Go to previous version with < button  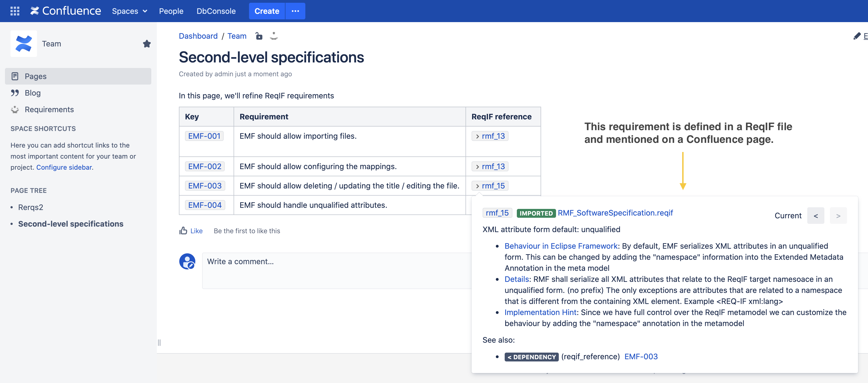pyautogui.click(x=816, y=216)
